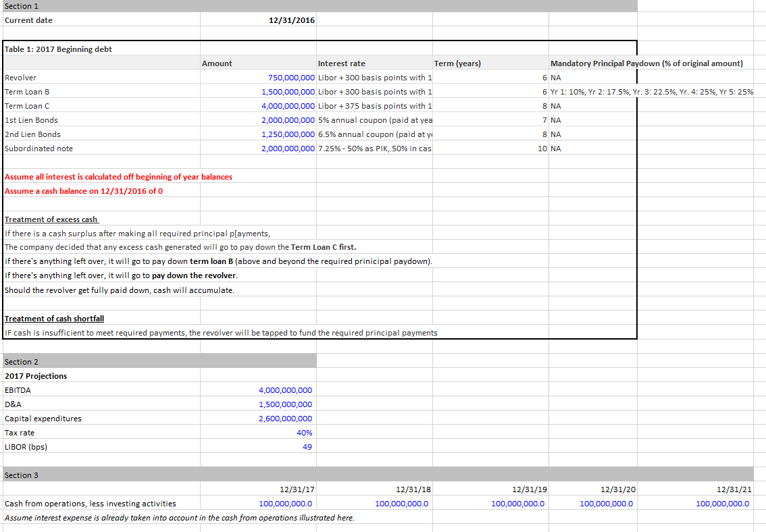The height and width of the screenshot is (532, 766).
Task: Select the red cash balance assumption note
Action: [84, 191]
